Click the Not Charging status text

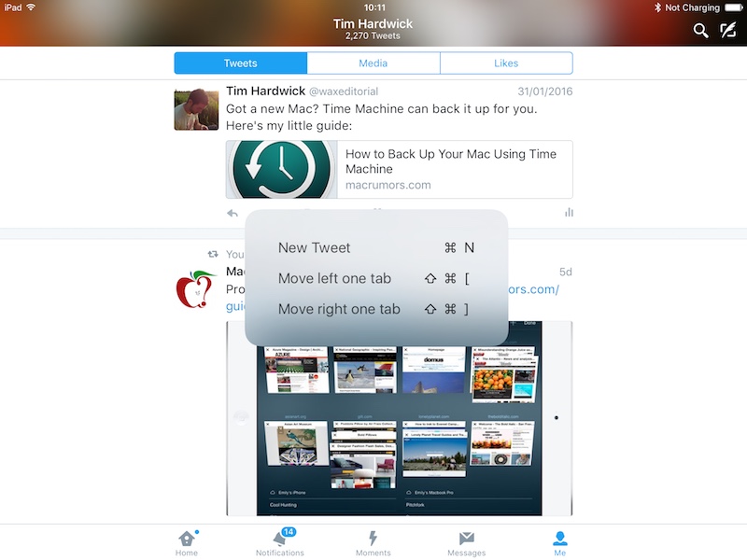click(692, 7)
